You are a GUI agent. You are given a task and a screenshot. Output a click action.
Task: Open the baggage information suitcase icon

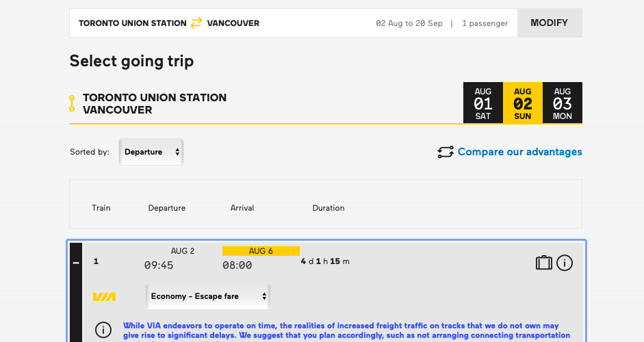pos(544,263)
